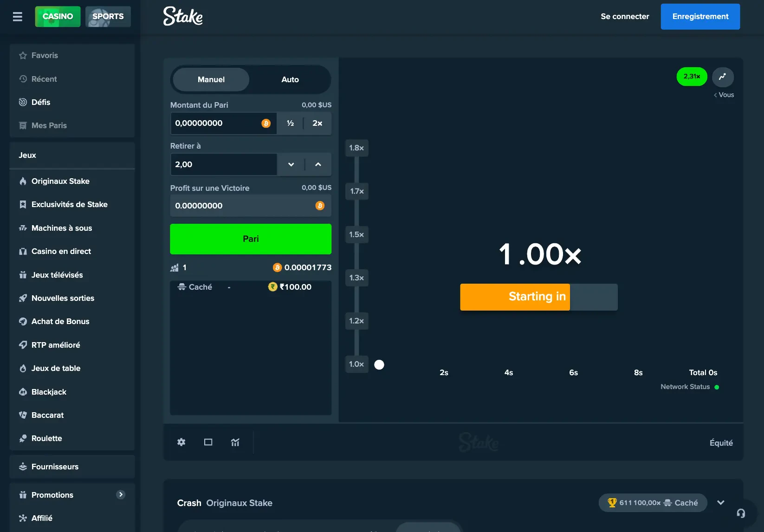This screenshot has width=764, height=532.
Task: Switch to Manuel betting mode
Action: (x=211, y=79)
